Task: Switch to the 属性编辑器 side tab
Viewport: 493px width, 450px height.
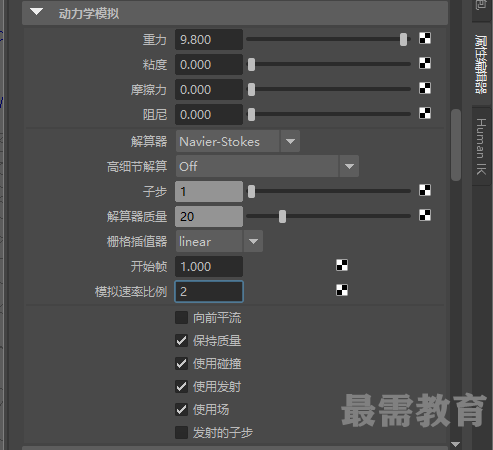Action: click(x=481, y=64)
